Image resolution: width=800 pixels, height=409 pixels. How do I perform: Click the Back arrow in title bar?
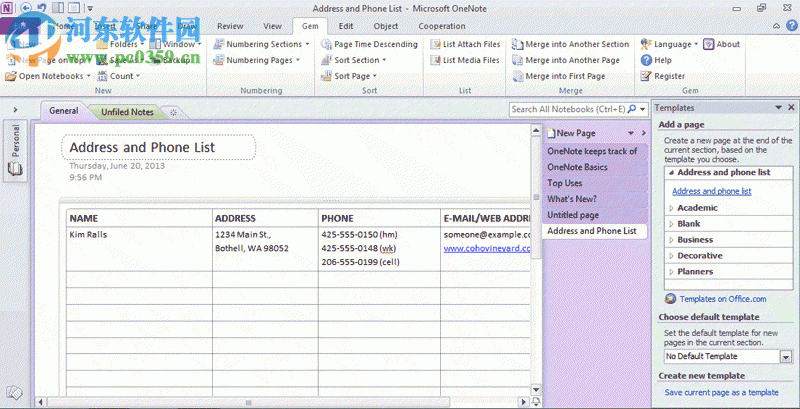[x=26, y=8]
